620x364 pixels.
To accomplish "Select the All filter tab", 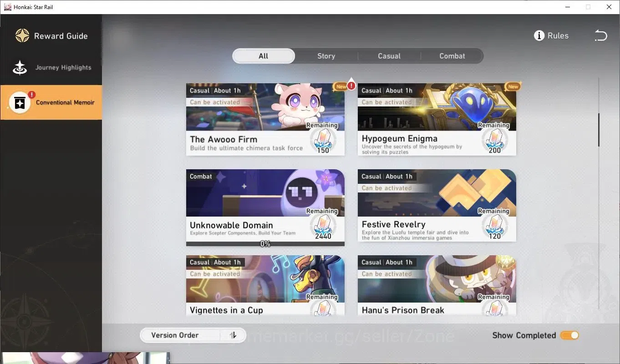I will click(264, 56).
